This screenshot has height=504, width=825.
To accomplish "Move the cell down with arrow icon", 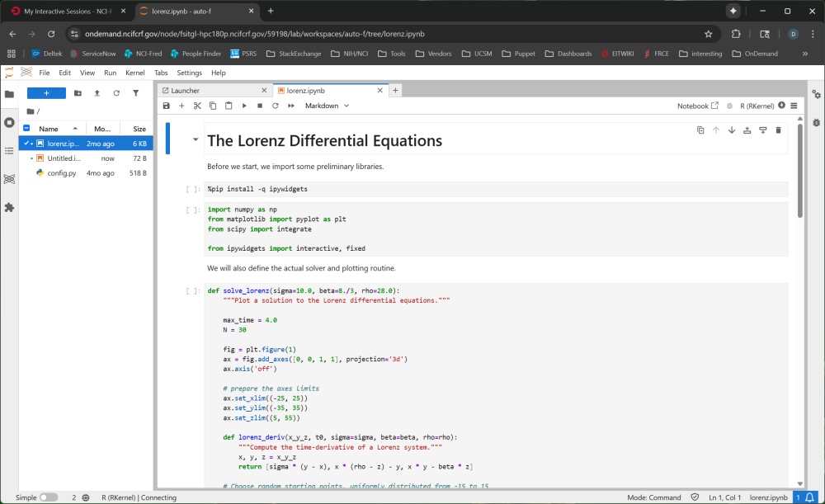I will coord(731,130).
